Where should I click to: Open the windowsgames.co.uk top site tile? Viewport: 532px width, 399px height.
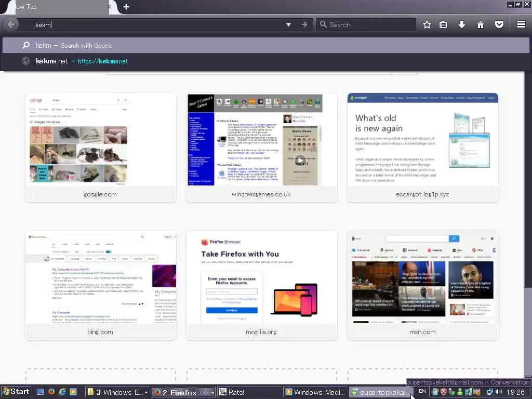point(262,148)
